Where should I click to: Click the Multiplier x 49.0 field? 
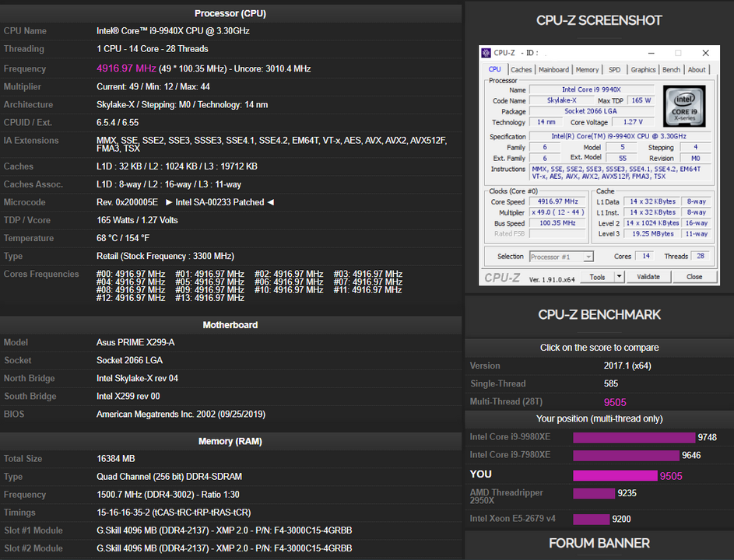pos(557,212)
